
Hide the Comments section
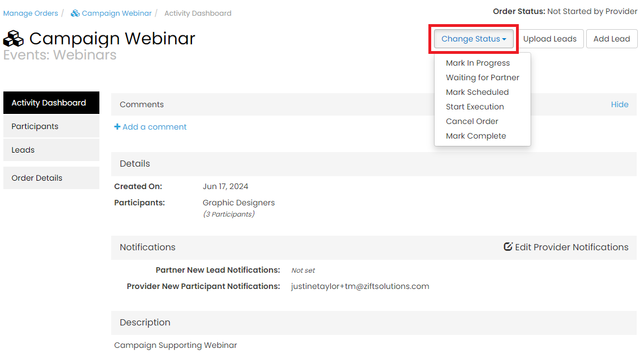click(619, 104)
